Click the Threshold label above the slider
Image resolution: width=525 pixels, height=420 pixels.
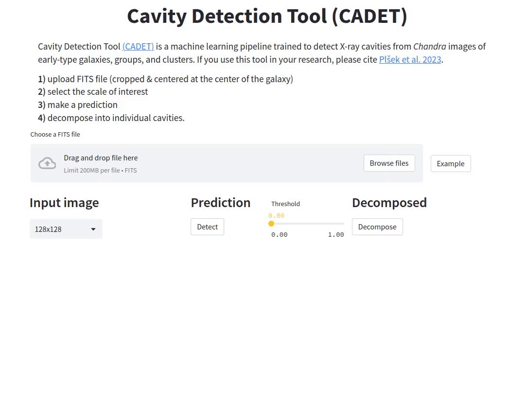coord(285,204)
